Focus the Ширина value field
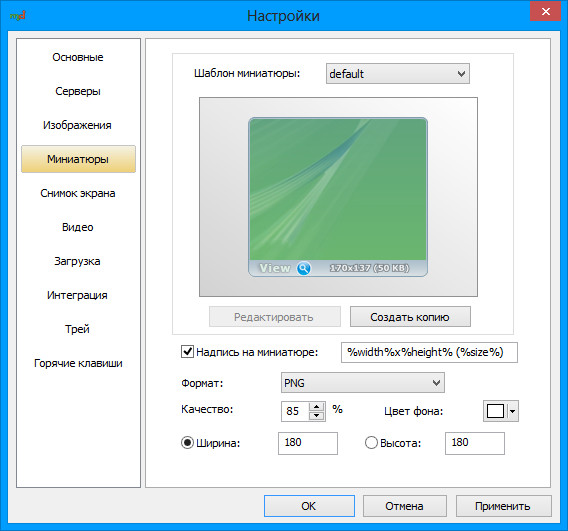Image resolution: width=568 pixels, height=531 pixels. pyautogui.click(x=308, y=443)
